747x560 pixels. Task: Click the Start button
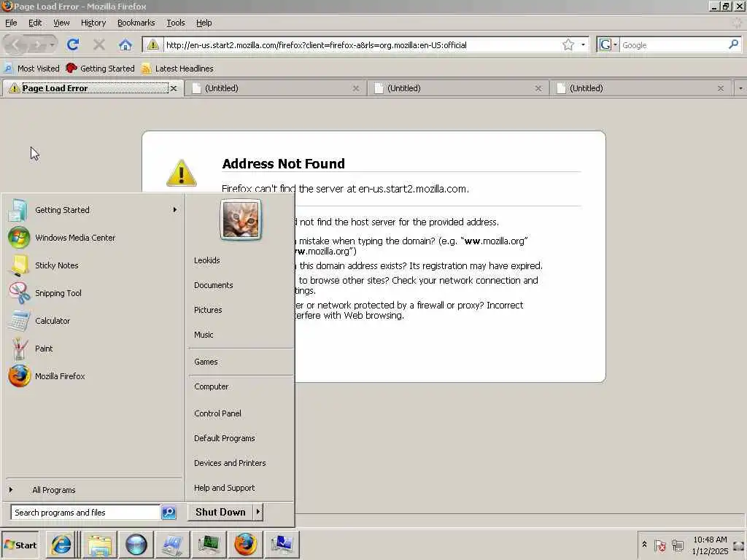click(x=20, y=545)
